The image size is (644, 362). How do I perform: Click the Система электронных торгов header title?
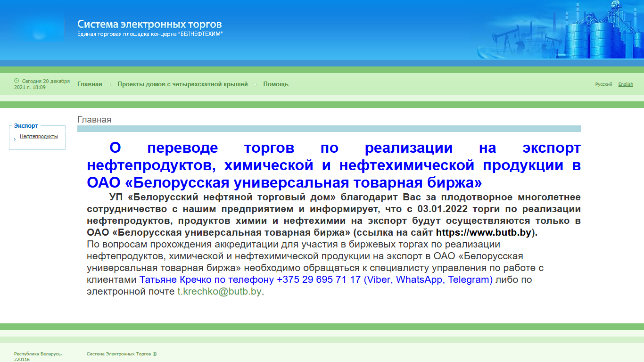click(x=149, y=24)
